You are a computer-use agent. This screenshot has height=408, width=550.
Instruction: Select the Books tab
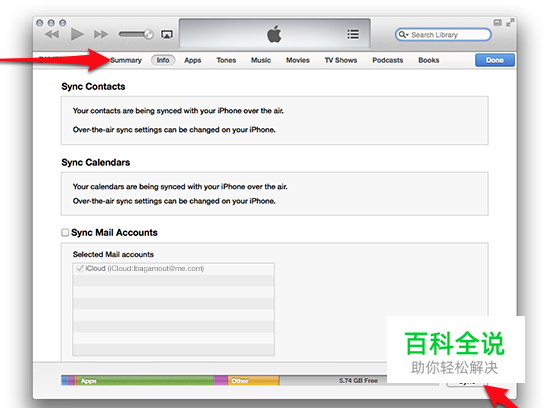click(429, 60)
